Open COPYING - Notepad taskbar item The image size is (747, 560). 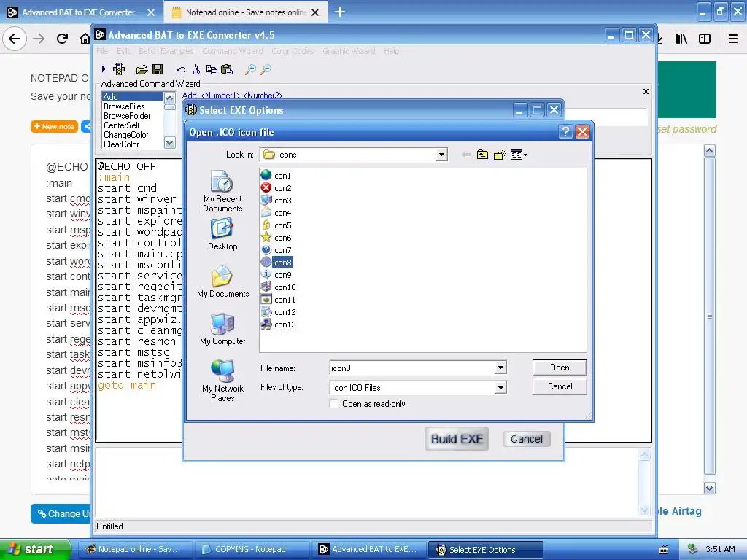(x=251, y=550)
